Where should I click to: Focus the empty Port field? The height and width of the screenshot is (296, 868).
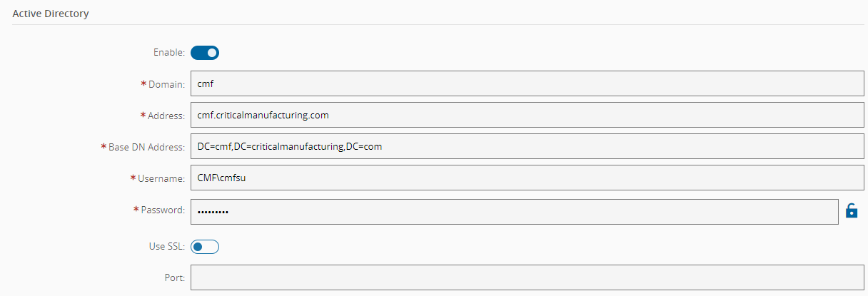pos(528,277)
